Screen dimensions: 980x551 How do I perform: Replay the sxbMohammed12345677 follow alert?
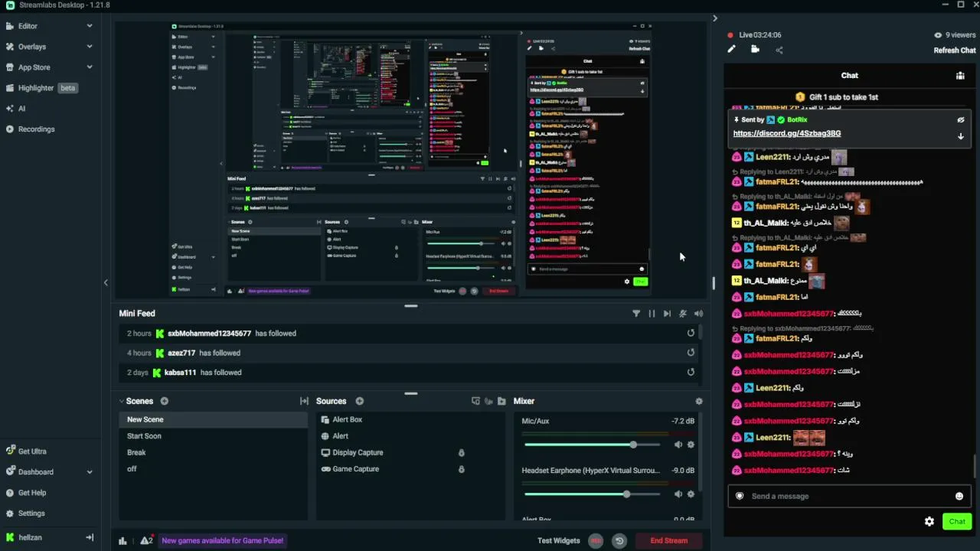point(691,333)
